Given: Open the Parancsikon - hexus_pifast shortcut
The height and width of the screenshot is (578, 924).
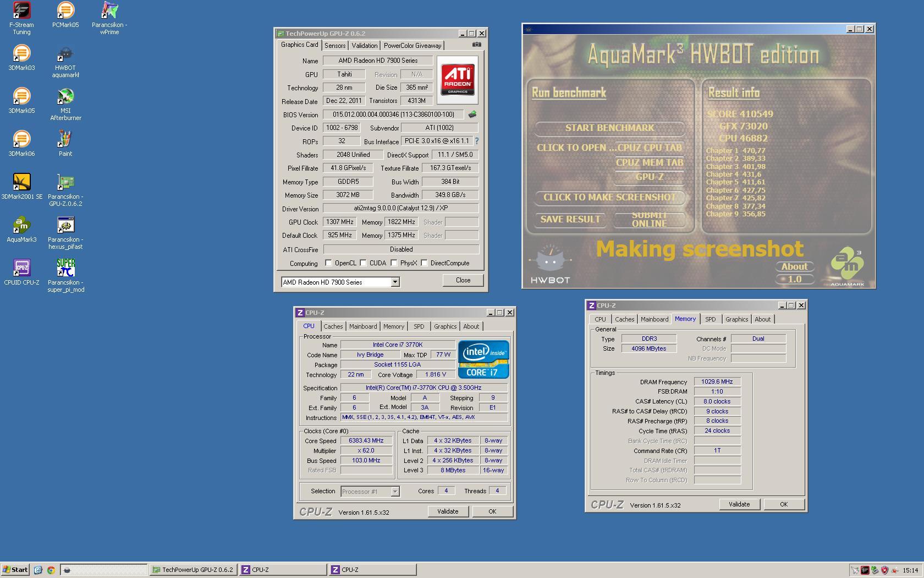Looking at the screenshot, I should pyautogui.click(x=65, y=233).
